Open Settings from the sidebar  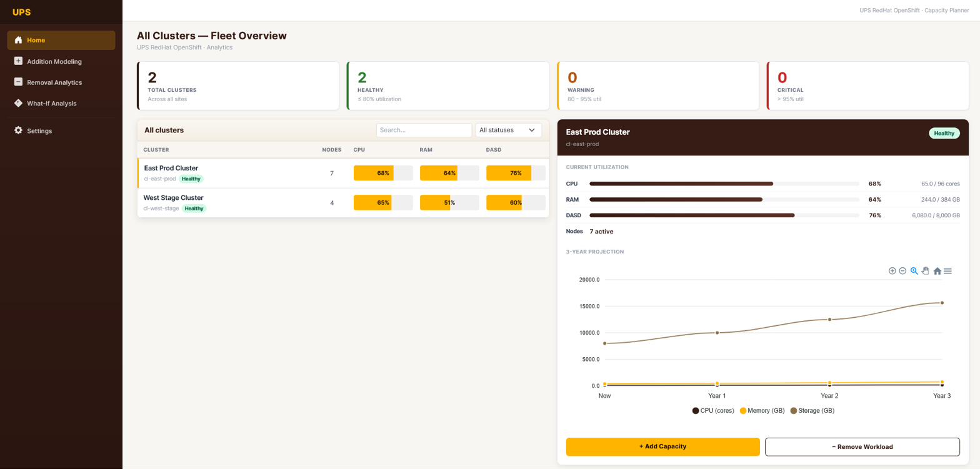tap(61, 130)
